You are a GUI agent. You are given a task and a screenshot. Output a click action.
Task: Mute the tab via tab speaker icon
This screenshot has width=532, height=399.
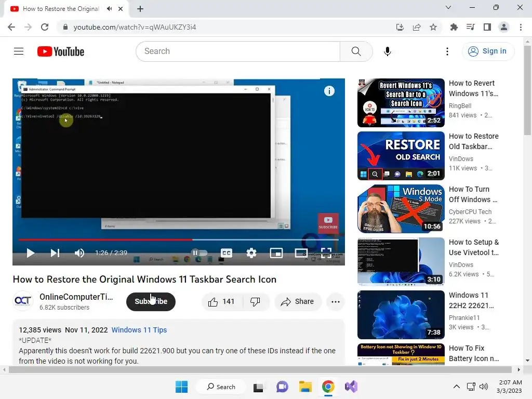click(x=109, y=9)
